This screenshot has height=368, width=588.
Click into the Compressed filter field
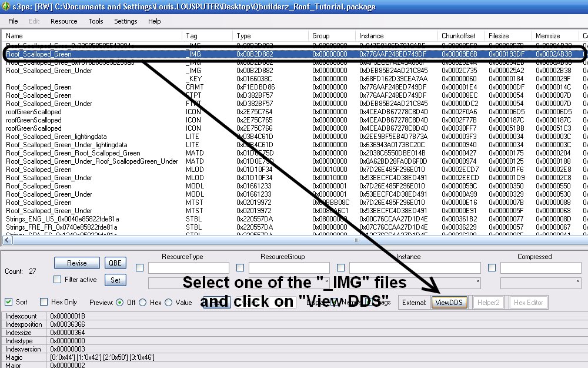tap(540, 268)
